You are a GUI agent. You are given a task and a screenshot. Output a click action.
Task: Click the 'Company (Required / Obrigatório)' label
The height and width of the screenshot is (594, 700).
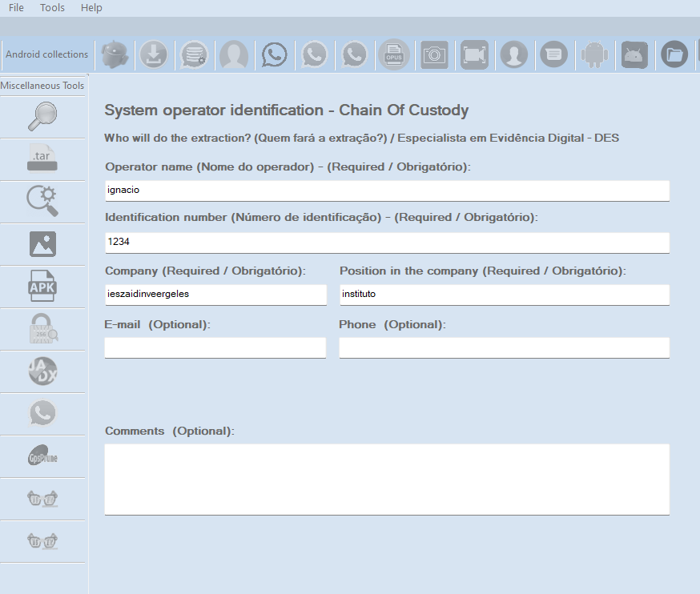(205, 271)
